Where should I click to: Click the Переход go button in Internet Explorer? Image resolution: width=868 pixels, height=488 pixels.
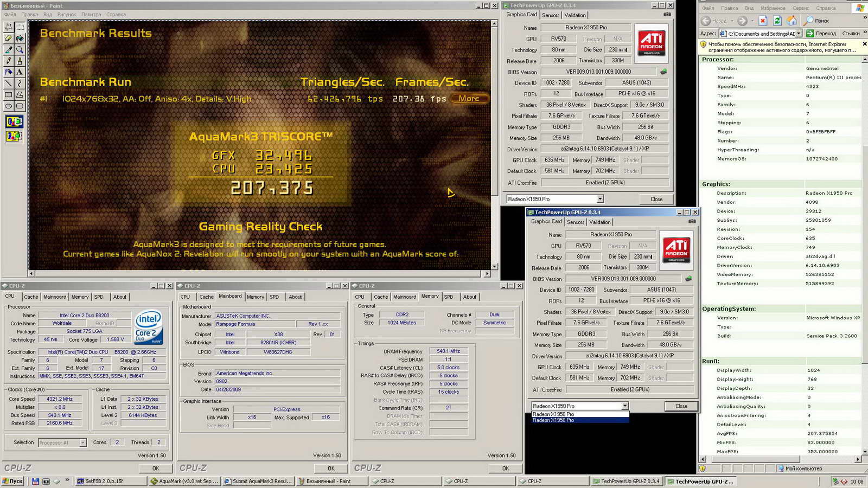coord(821,34)
